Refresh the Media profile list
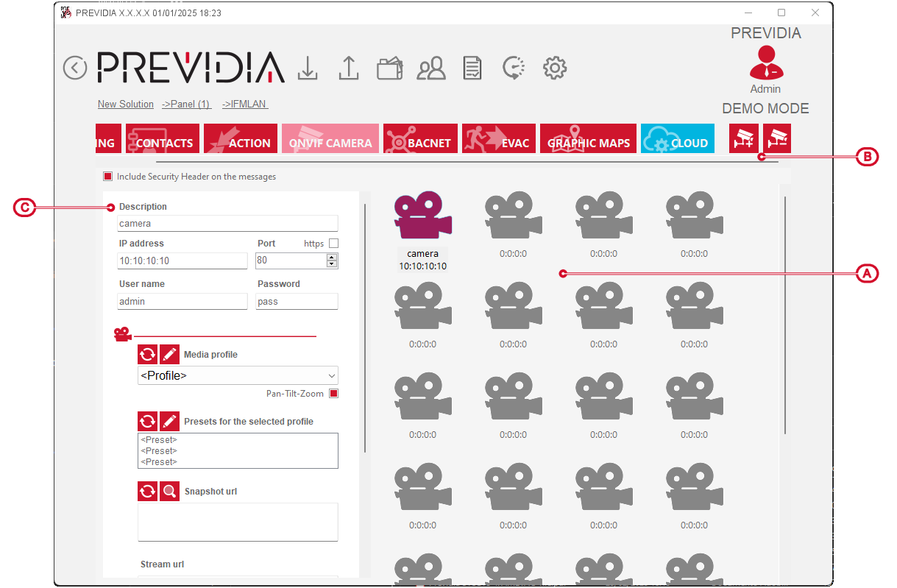 click(148, 355)
